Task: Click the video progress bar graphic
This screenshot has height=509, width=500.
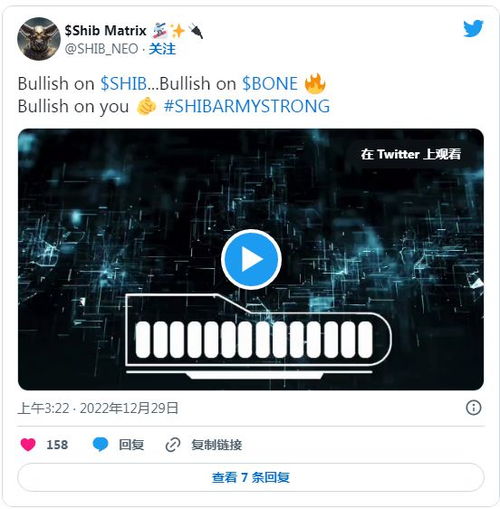Action: [258, 336]
